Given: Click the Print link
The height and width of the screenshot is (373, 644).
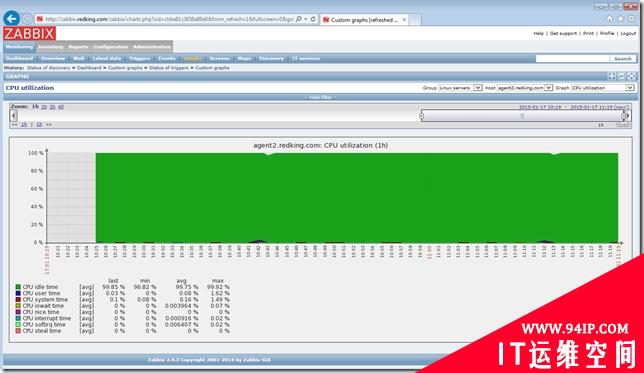Looking at the screenshot, I should pyautogui.click(x=588, y=33).
